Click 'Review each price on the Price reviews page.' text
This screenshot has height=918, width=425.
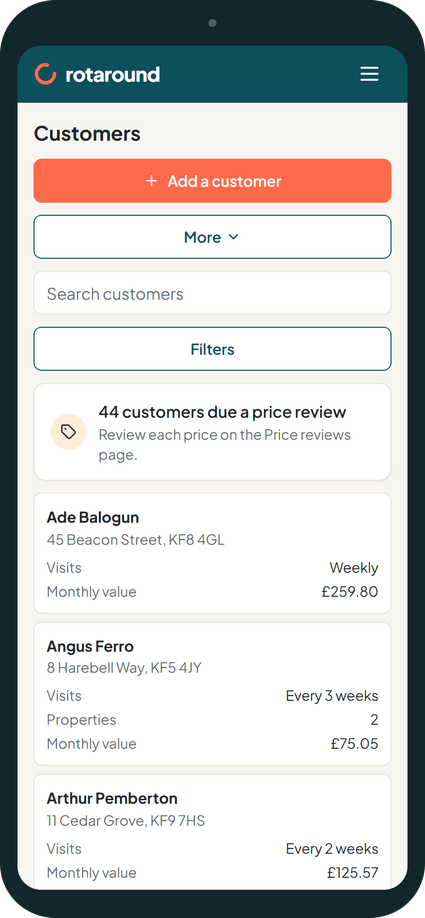coord(225,445)
